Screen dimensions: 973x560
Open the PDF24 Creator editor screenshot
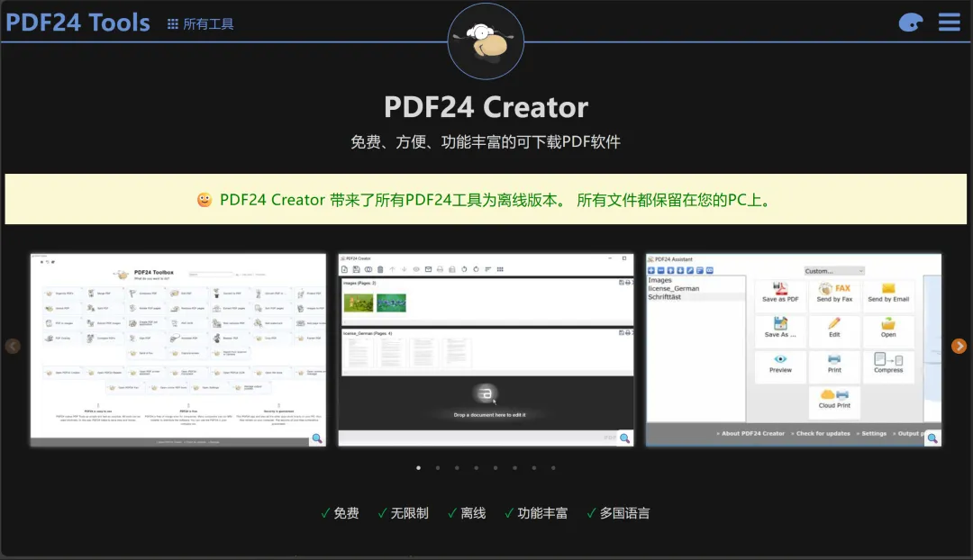point(486,349)
